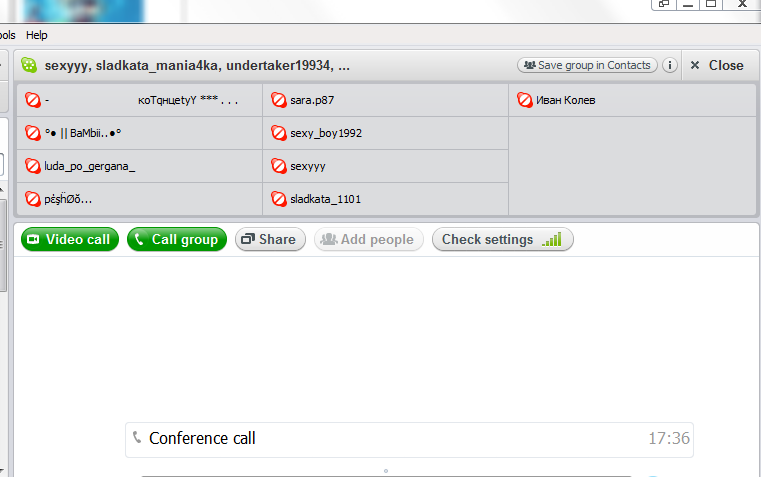Select participant sexy_boy1992
This screenshot has width=761, height=477.
point(385,133)
